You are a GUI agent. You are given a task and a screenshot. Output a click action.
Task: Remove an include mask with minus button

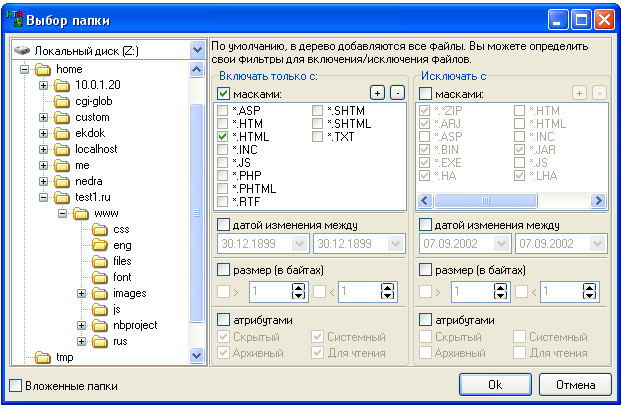tap(398, 93)
